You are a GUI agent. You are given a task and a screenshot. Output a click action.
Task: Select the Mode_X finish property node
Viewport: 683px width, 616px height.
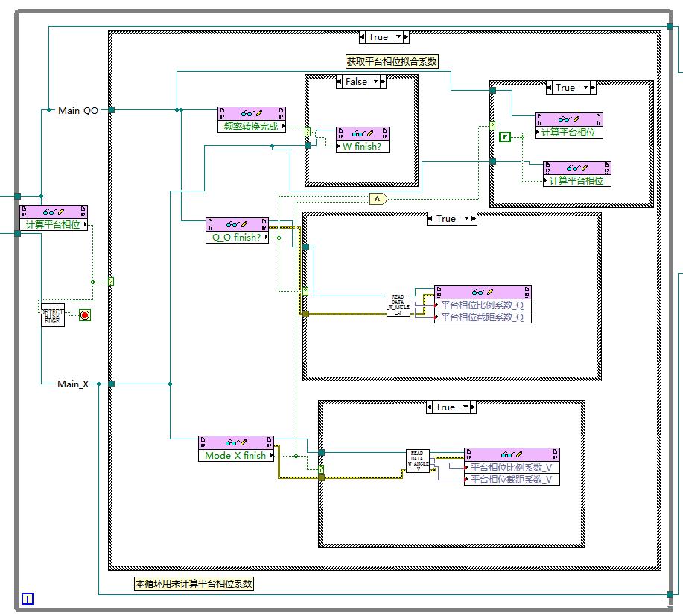(x=235, y=455)
